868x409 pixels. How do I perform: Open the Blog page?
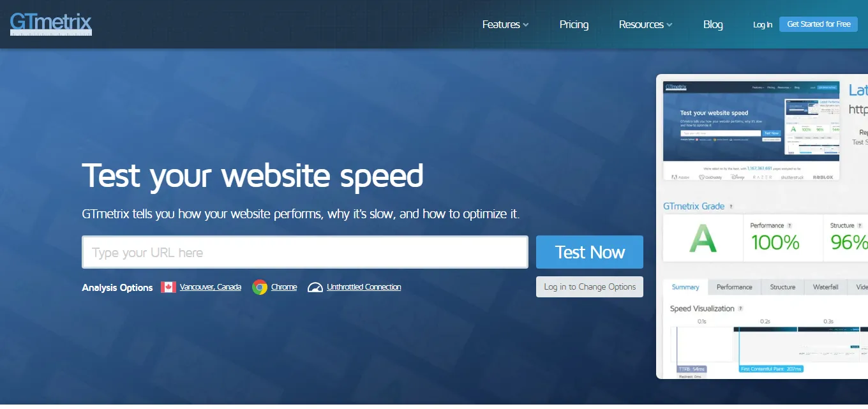tap(713, 24)
